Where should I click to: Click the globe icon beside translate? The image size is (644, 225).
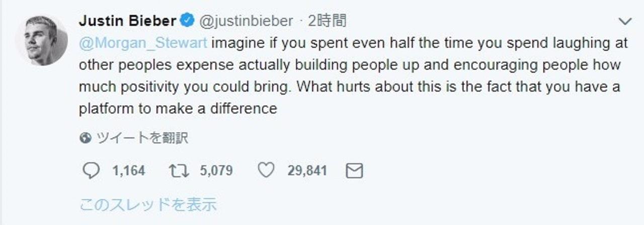85,138
